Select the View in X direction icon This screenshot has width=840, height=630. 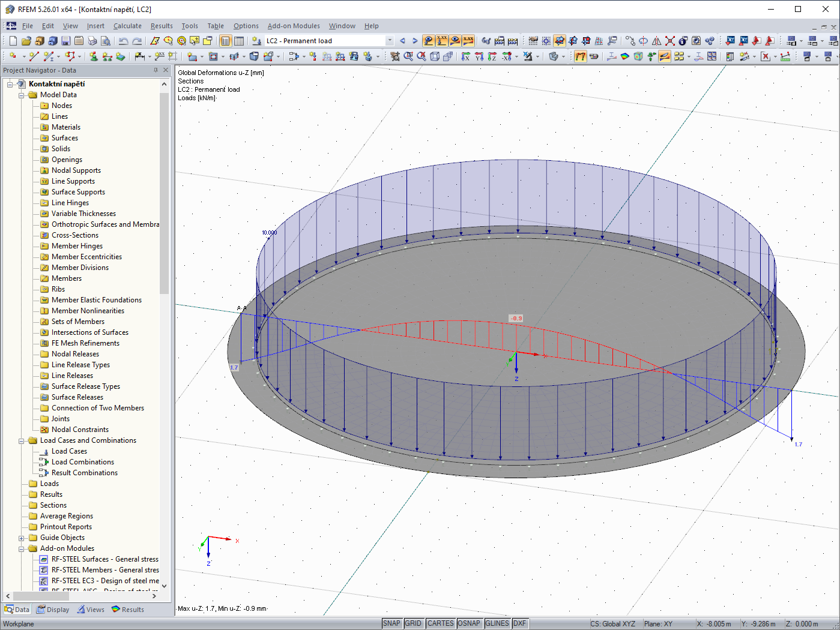click(465, 56)
